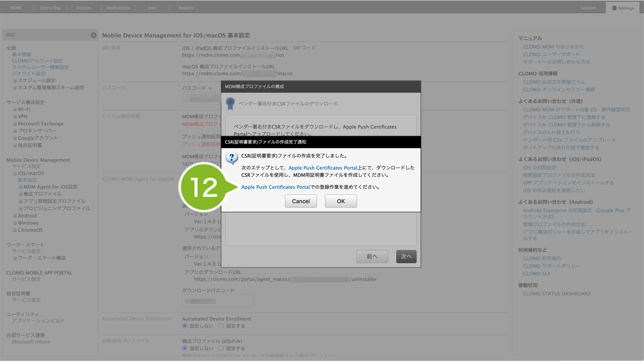The height and width of the screenshot is (362, 644).
Task: Open 基本設定 under iOS/macOS
Action: point(27,180)
